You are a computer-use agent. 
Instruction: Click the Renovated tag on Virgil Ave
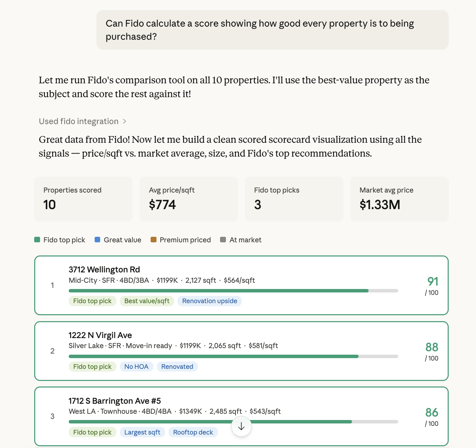tap(177, 367)
